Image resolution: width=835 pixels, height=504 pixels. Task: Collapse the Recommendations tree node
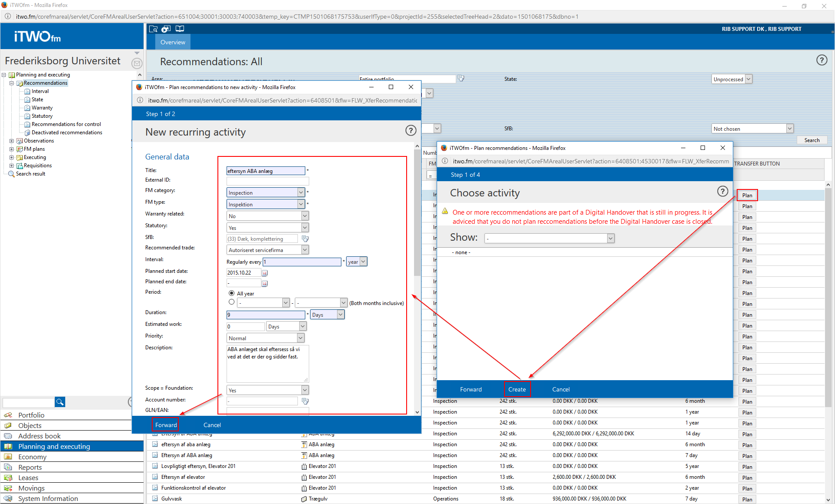(12, 83)
